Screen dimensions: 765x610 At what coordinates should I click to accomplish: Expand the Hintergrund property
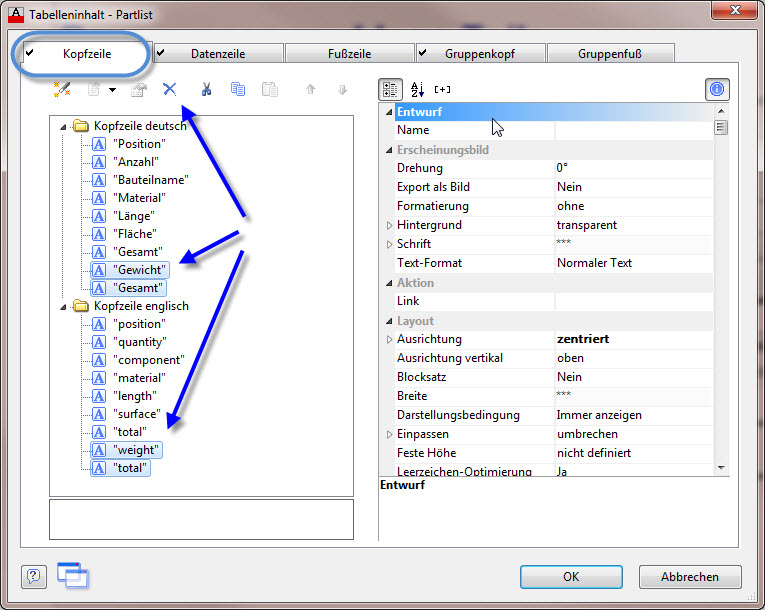[389, 225]
